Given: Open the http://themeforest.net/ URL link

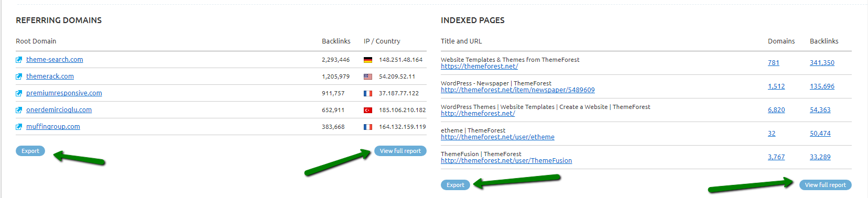Looking at the screenshot, I should click(478, 114).
